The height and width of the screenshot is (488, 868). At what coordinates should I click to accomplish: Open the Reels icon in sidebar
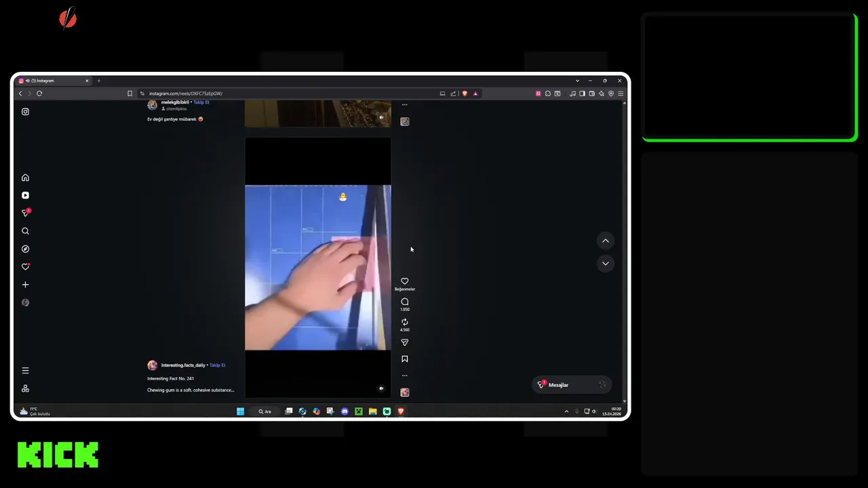pos(25,195)
